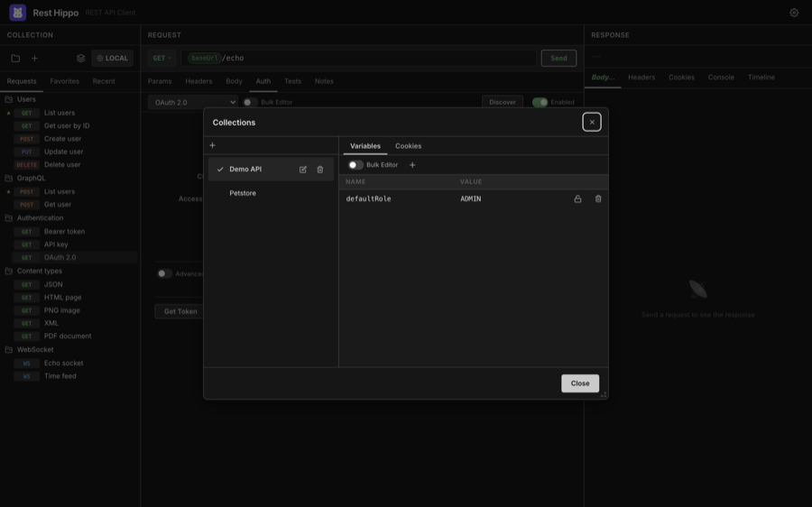Close the Collections dialog with X
812x507 pixels.
click(x=592, y=122)
